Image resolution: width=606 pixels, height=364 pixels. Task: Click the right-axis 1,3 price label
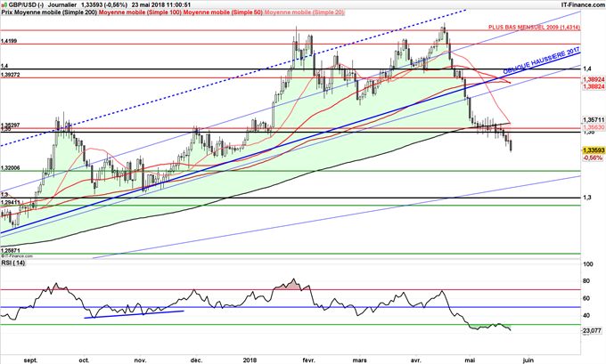pos(587,198)
